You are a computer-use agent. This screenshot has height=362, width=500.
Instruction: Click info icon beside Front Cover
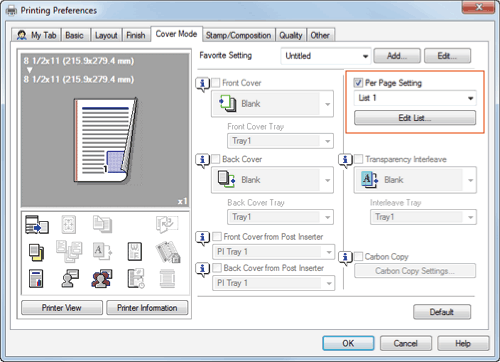tap(202, 84)
